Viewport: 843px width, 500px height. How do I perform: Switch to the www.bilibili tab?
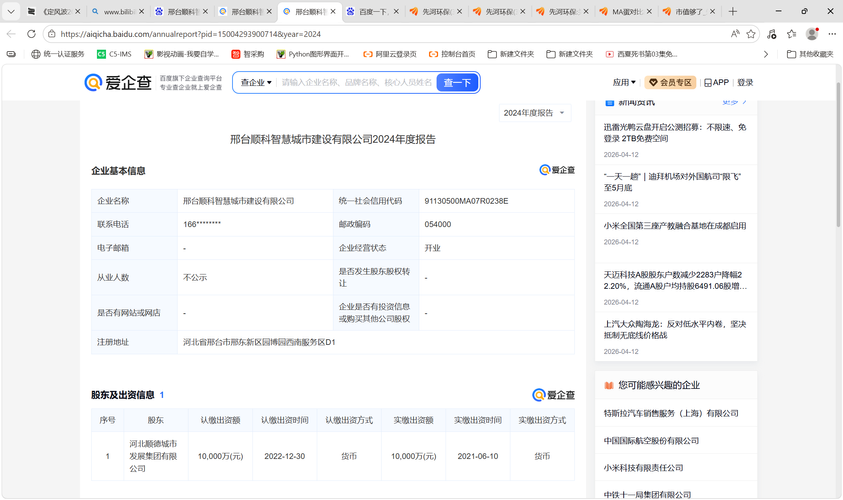click(x=118, y=11)
